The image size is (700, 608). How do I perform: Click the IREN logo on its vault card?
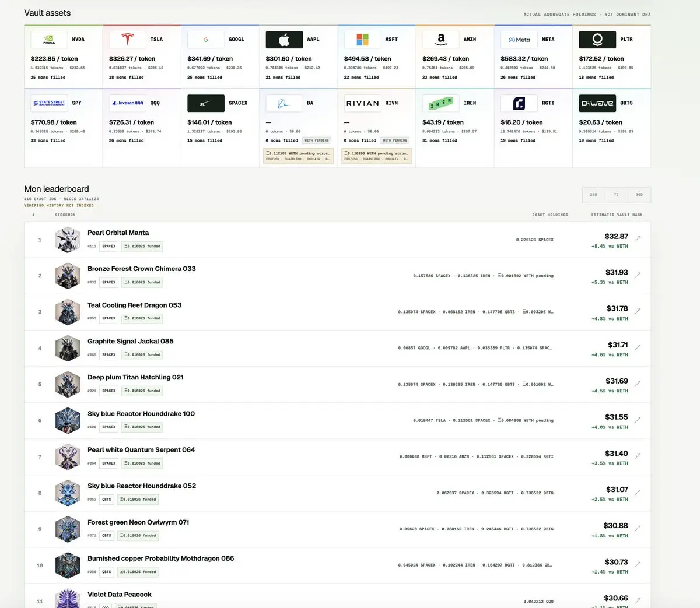tap(440, 103)
